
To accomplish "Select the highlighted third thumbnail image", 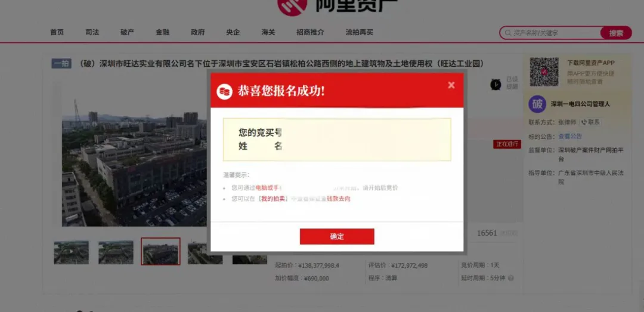I will [160, 252].
